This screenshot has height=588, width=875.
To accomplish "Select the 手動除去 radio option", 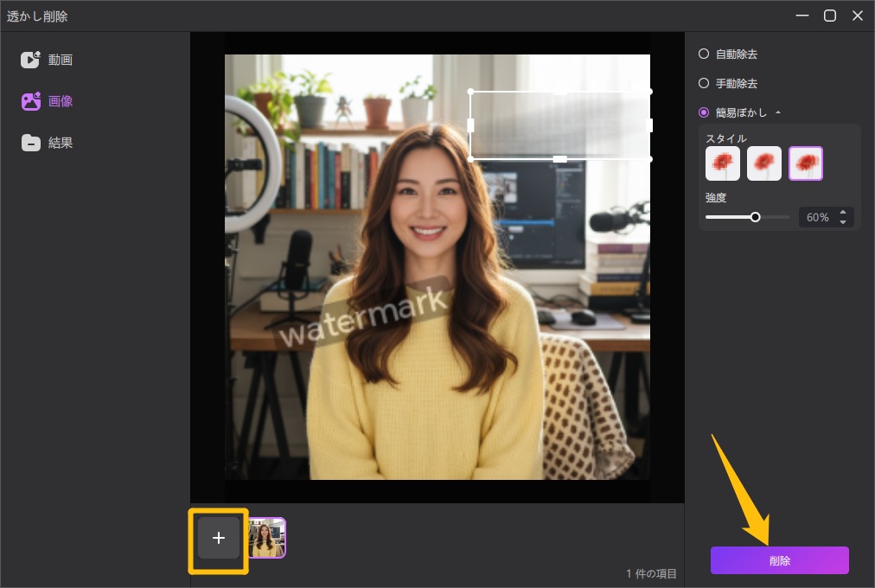I will click(704, 84).
